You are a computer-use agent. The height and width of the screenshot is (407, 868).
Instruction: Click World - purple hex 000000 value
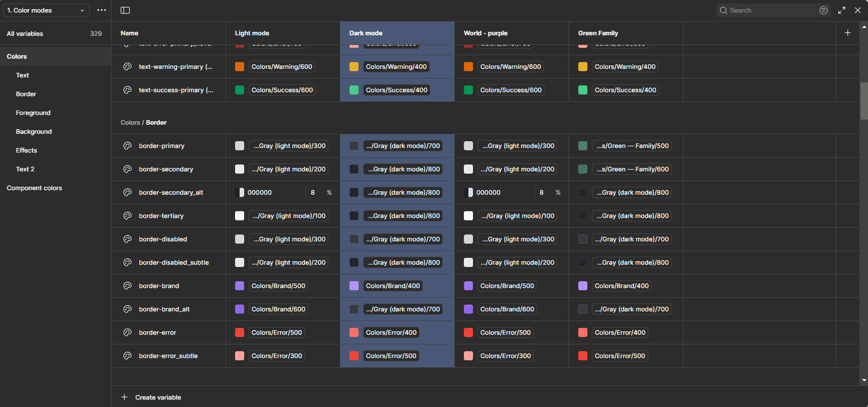[x=488, y=192]
